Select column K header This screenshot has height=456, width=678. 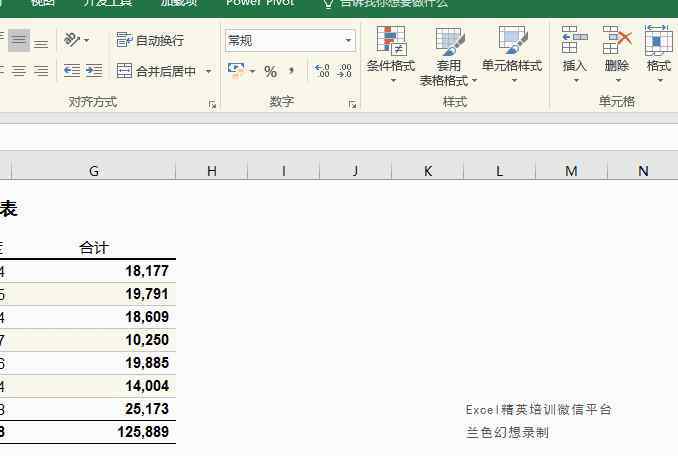(x=427, y=171)
